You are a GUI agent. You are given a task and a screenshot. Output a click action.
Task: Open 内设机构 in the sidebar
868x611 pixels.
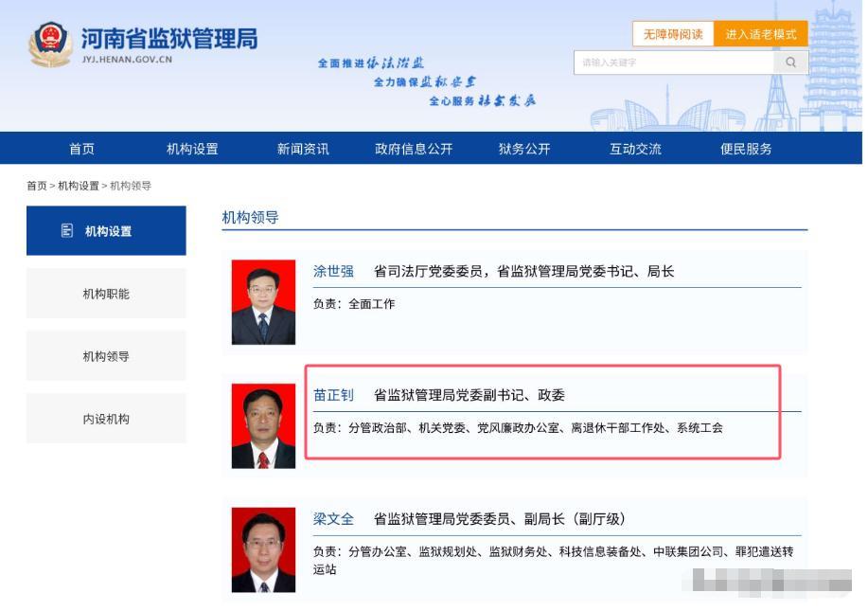tap(106, 418)
